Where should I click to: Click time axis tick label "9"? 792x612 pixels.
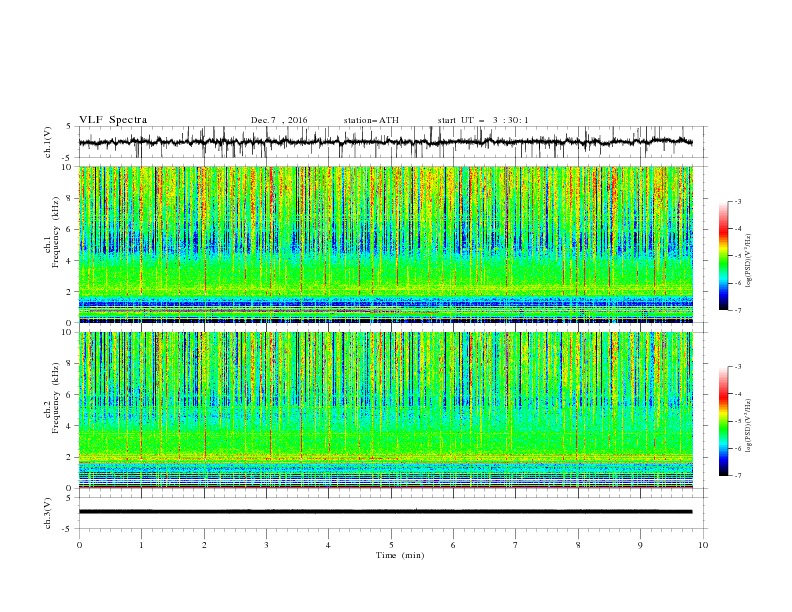(640, 545)
